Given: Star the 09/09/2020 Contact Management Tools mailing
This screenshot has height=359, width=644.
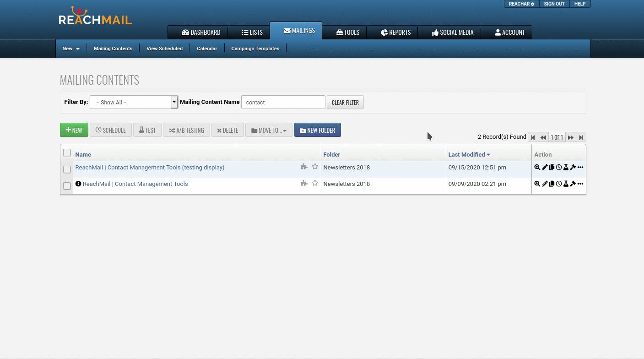Looking at the screenshot, I should click(x=315, y=184).
